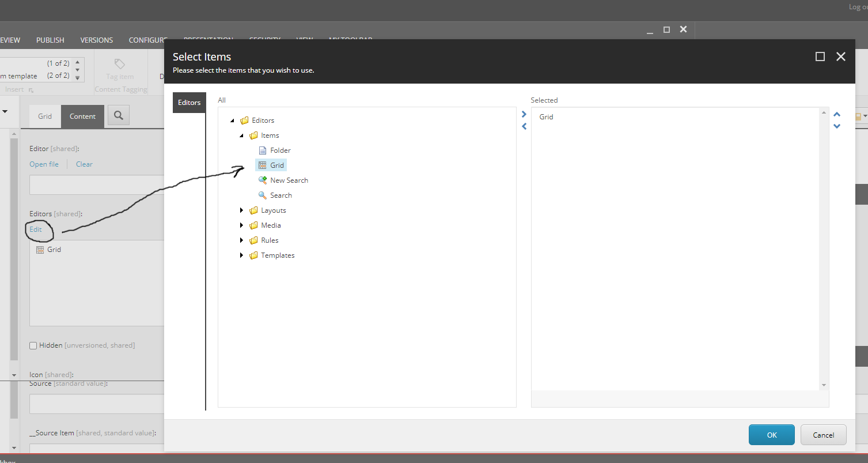Screen dimensions: 868x463
Task: Expand the Layouts folder node
Action: coord(242,210)
